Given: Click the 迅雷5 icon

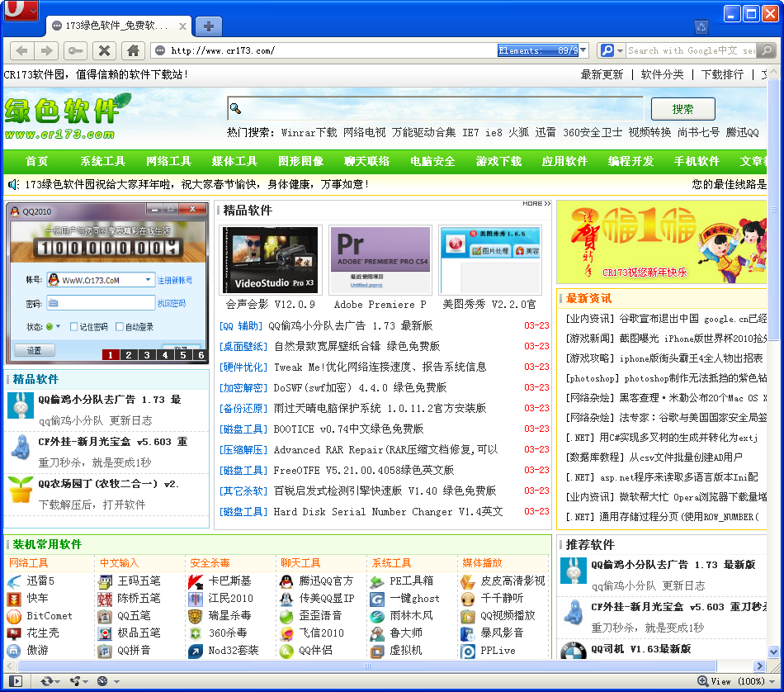Looking at the screenshot, I should click(x=14, y=581).
